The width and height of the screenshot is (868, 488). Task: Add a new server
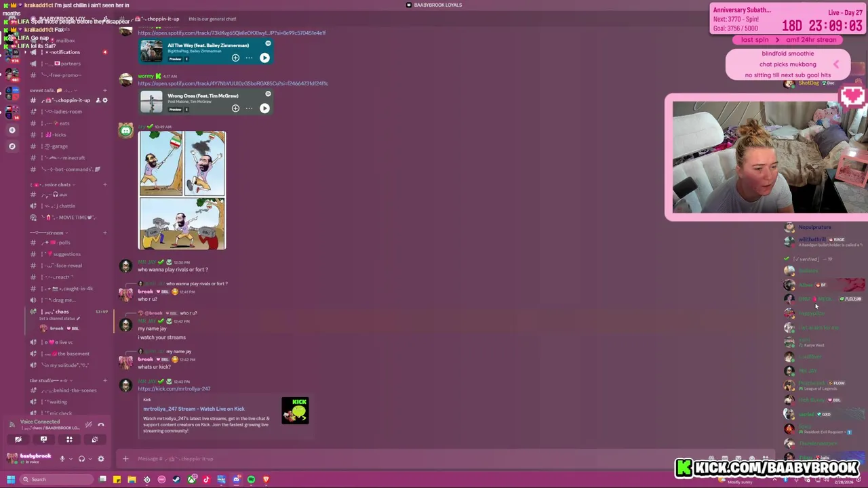[12, 129]
